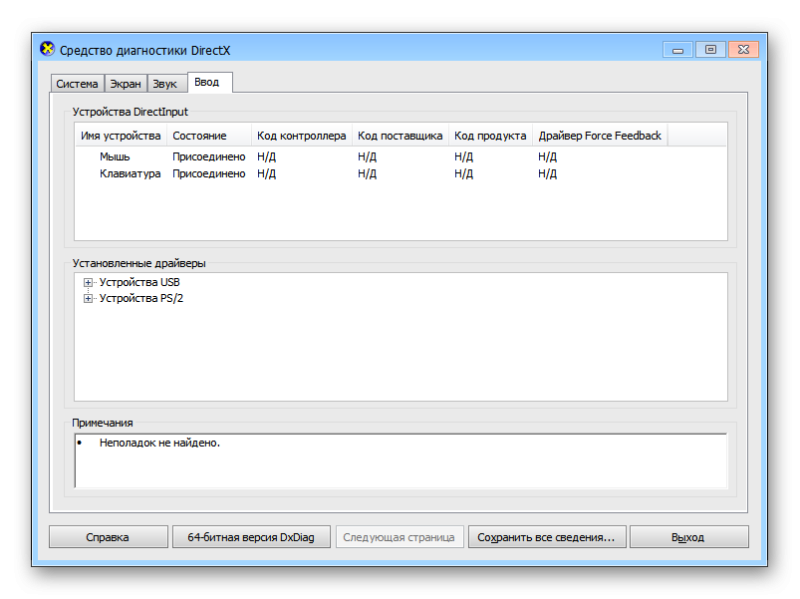Select the Ввод tab

point(210,82)
